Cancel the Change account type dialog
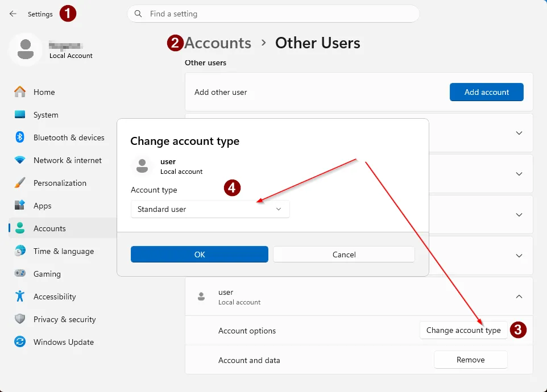The height and width of the screenshot is (392, 547). [x=344, y=255]
